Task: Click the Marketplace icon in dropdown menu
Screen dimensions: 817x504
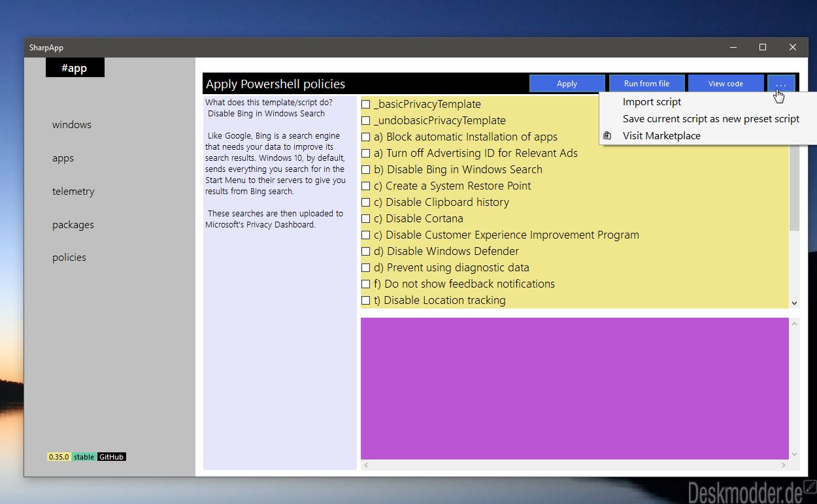Action: coord(607,136)
